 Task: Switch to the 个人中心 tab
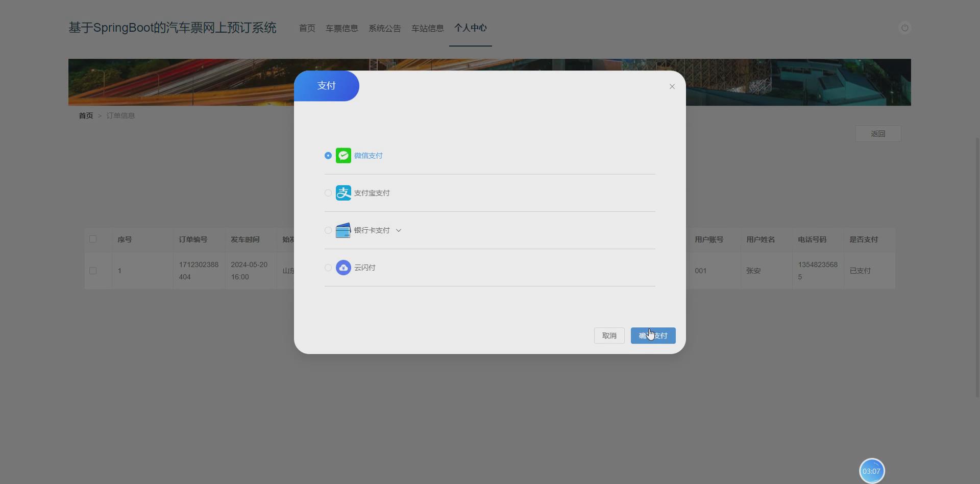point(470,28)
